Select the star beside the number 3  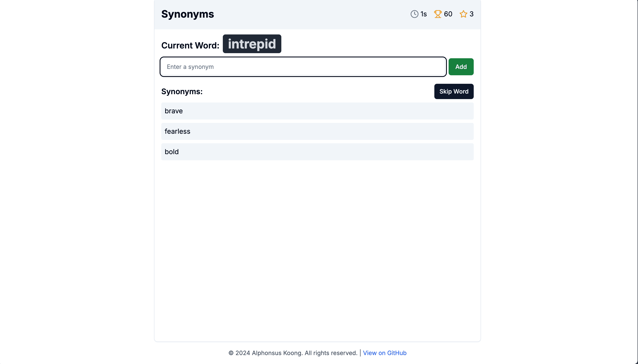[x=464, y=14]
